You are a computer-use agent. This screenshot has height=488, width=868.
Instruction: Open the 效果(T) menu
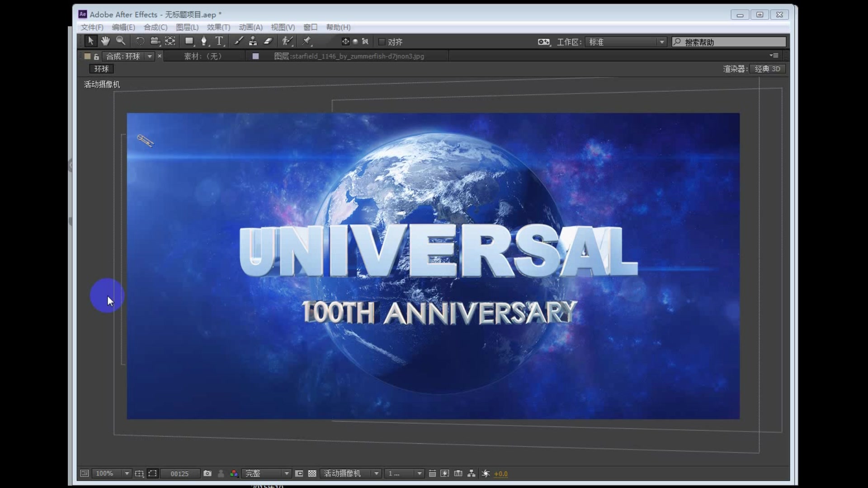pos(219,27)
